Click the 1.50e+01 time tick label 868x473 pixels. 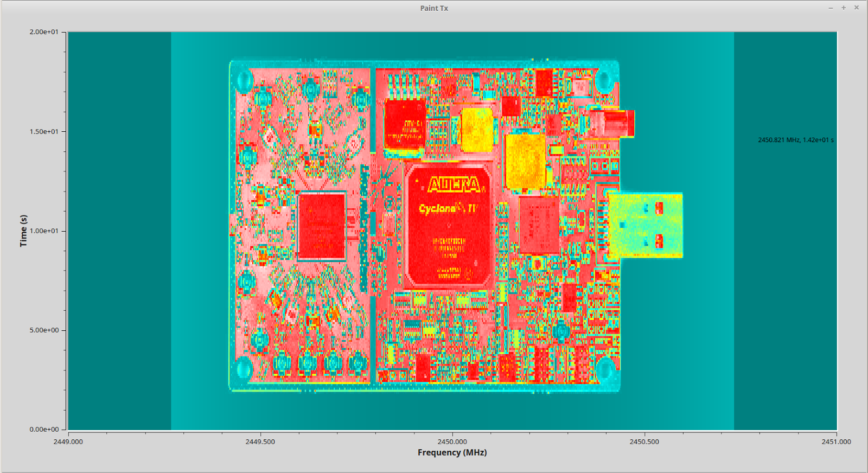tap(44, 131)
